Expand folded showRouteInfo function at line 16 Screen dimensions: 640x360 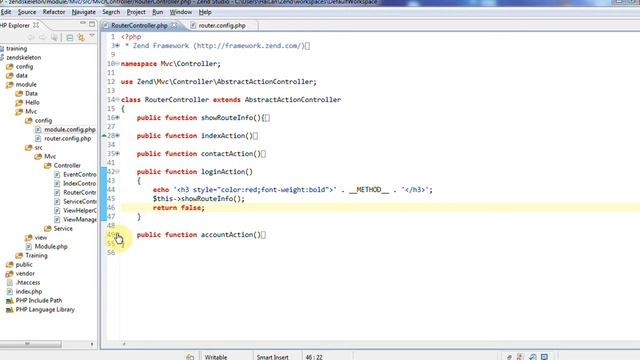(x=118, y=118)
